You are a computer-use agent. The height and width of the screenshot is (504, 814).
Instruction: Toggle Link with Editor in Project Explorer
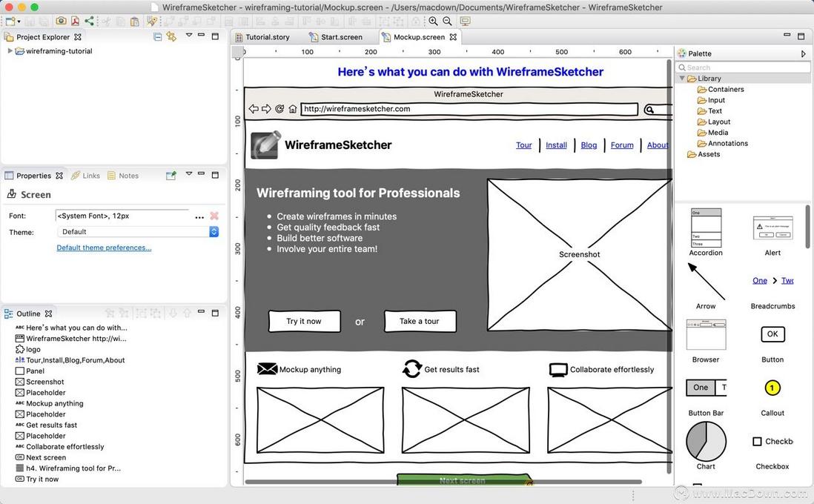(171, 37)
